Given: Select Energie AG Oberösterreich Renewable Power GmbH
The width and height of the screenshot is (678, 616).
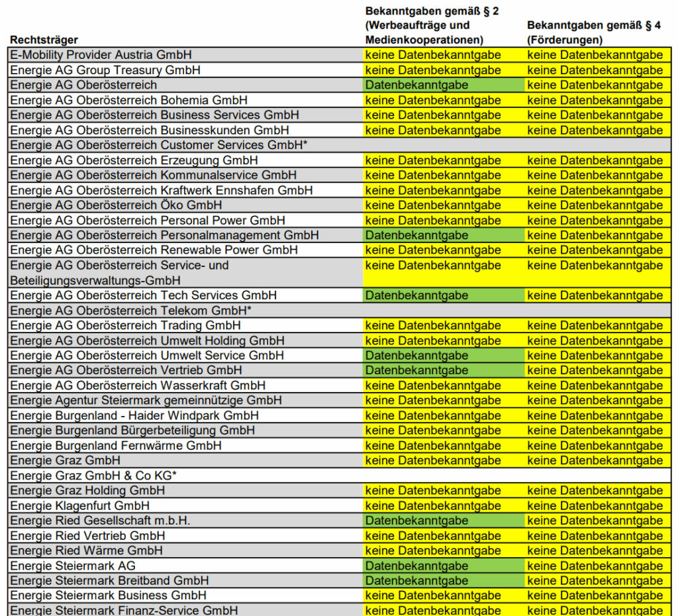Looking at the screenshot, I should (154, 250).
